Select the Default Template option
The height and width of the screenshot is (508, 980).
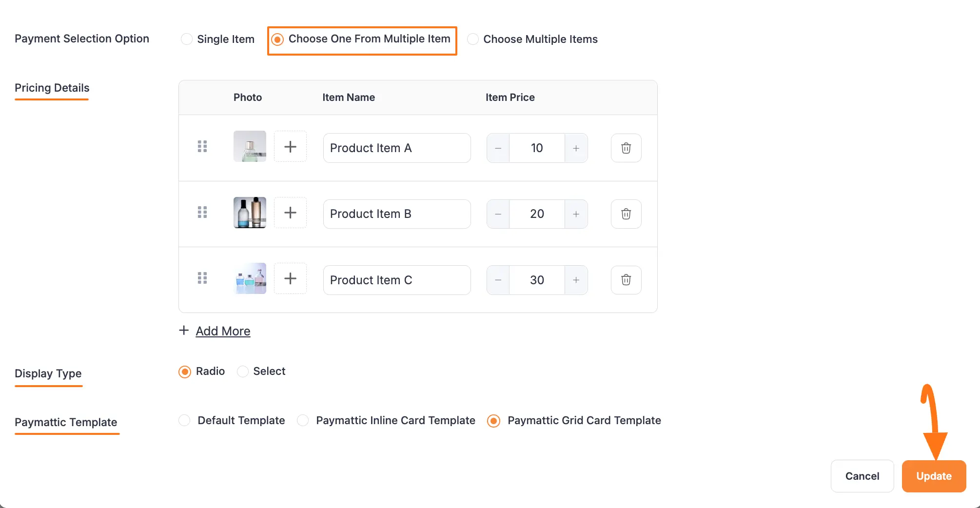pyautogui.click(x=184, y=420)
